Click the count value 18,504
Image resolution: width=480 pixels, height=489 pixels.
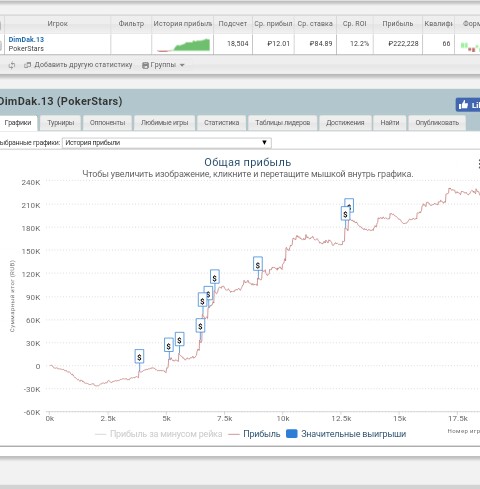tap(238, 44)
